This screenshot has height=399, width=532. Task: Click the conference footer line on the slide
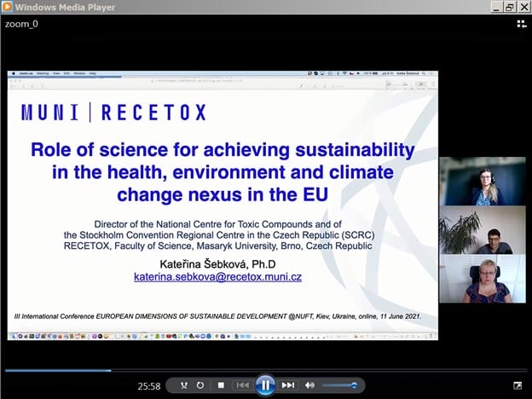point(217,316)
